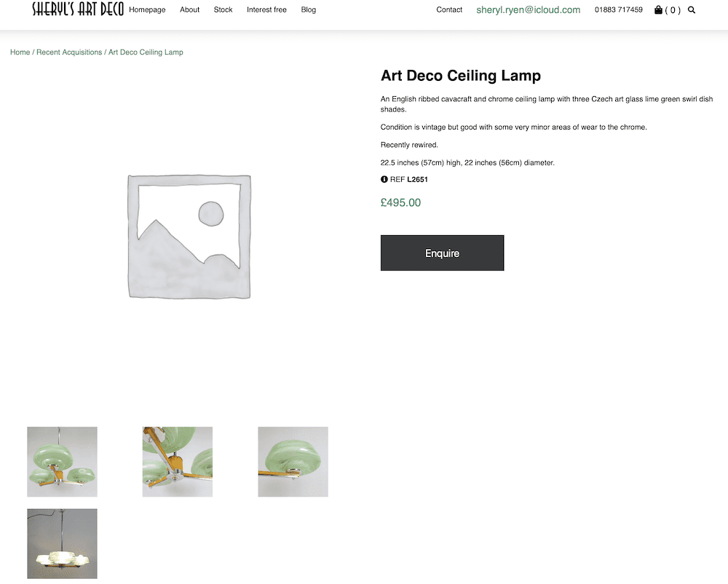Open the Stock menu
The image size is (728, 584).
(x=223, y=10)
